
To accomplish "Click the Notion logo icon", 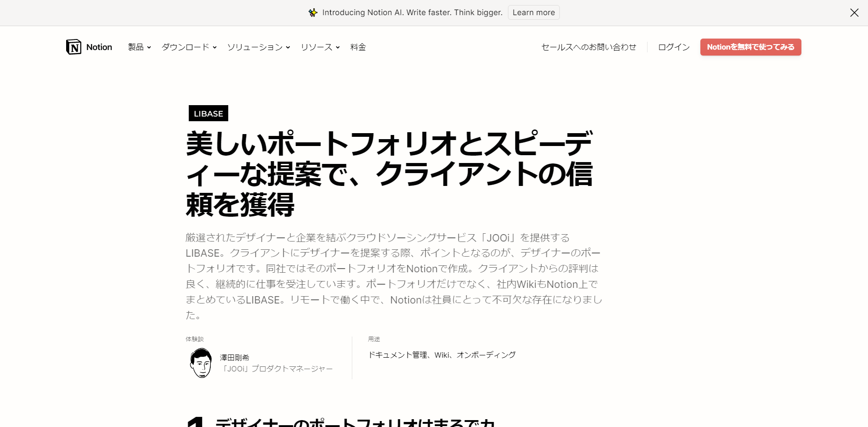I will coord(73,47).
